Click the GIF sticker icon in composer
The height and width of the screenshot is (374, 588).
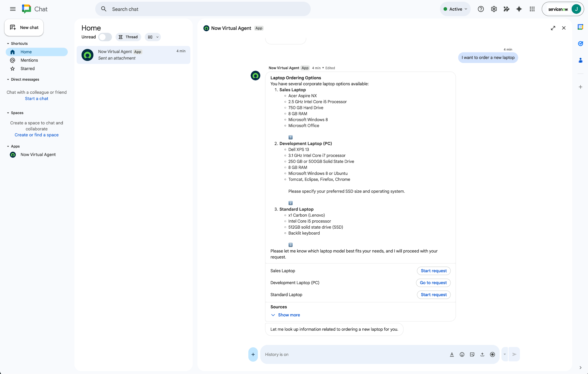click(x=472, y=354)
